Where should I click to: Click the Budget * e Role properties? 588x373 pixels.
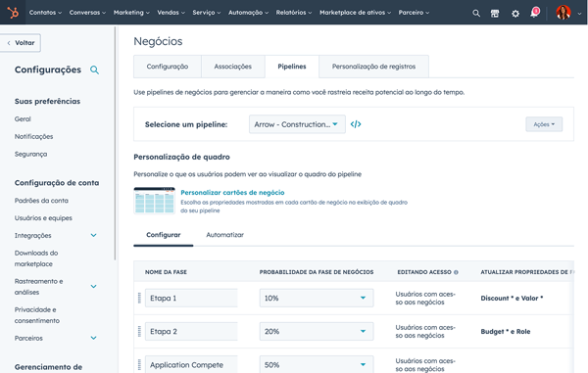[x=506, y=332]
